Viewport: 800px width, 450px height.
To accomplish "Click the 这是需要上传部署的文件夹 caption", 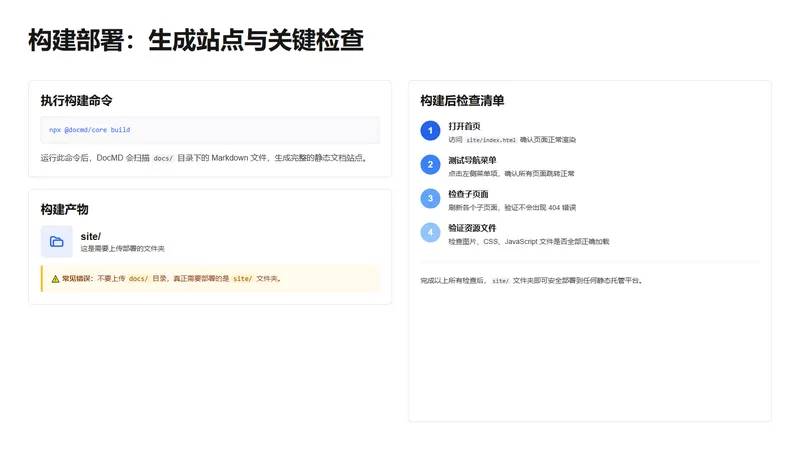I will click(122, 249).
